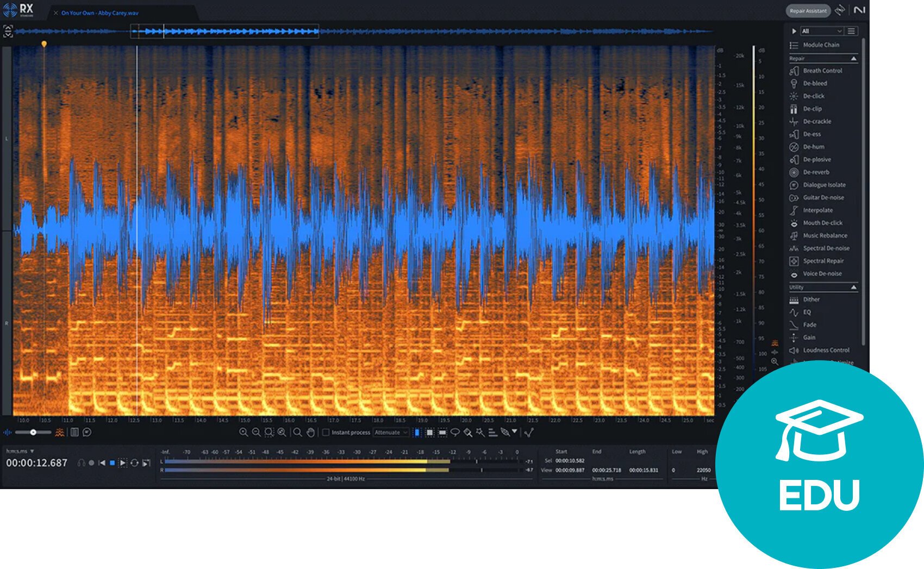Open the module list view menu
The width and height of the screenshot is (924, 569).
[852, 31]
